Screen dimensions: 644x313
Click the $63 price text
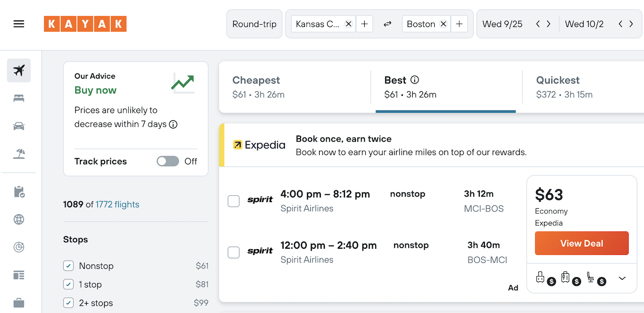coord(549,195)
